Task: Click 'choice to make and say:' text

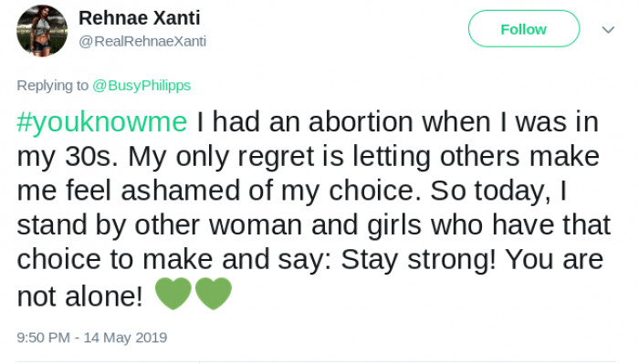Action: coord(174,260)
